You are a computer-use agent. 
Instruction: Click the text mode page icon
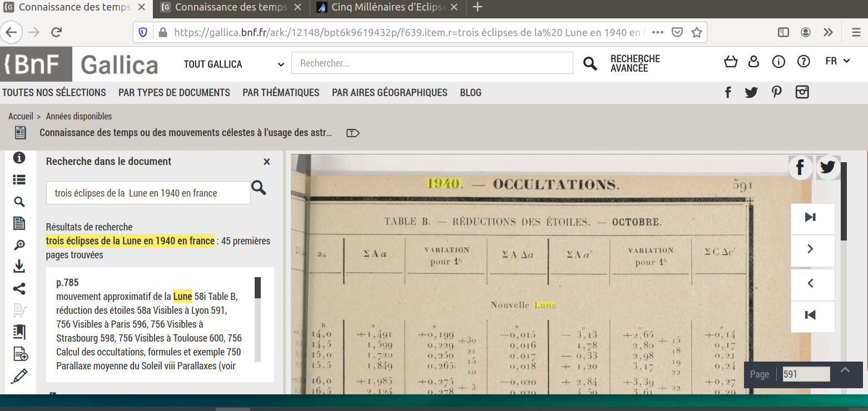[x=19, y=223]
